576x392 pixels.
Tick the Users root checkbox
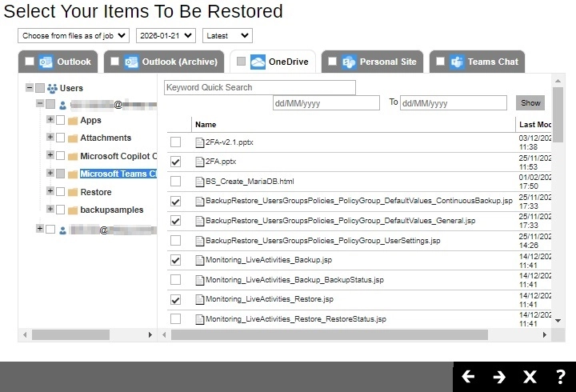click(40, 88)
